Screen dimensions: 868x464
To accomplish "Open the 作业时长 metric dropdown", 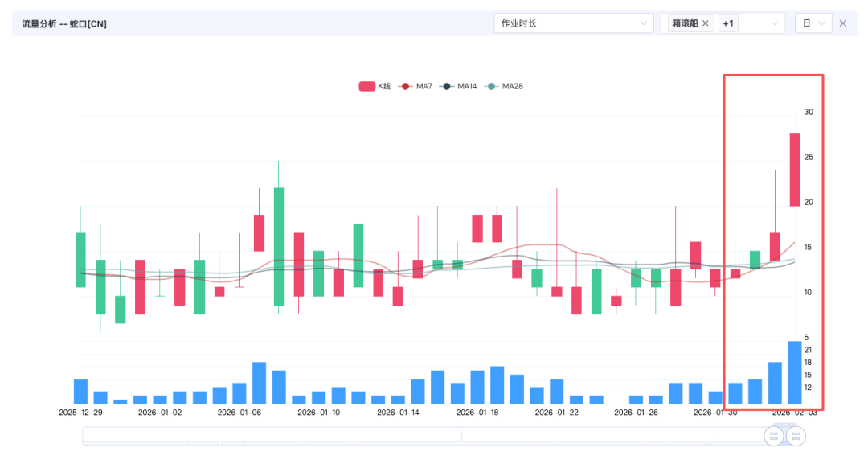I will click(x=573, y=23).
